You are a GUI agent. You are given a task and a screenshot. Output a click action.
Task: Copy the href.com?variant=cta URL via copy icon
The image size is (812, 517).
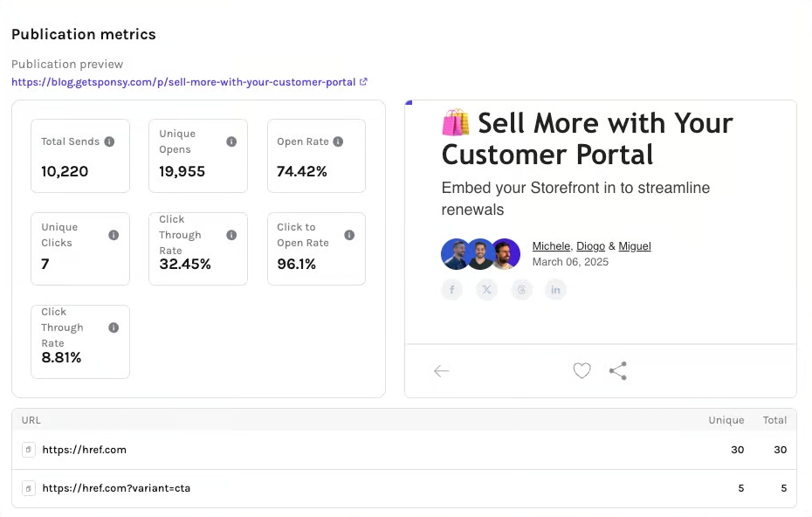(x=29, y=488)
